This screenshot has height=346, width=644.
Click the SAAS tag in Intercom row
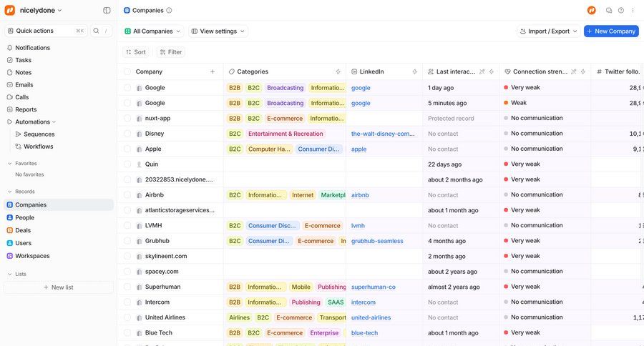[335, 302]
